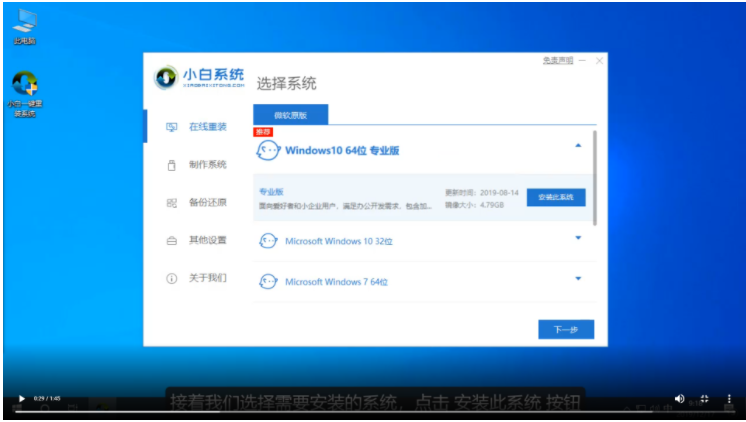Viewport: 746px width, 422px height.
Task: Expand the Microsoft Windows 10 32位 entry
Action: (578, 237)
